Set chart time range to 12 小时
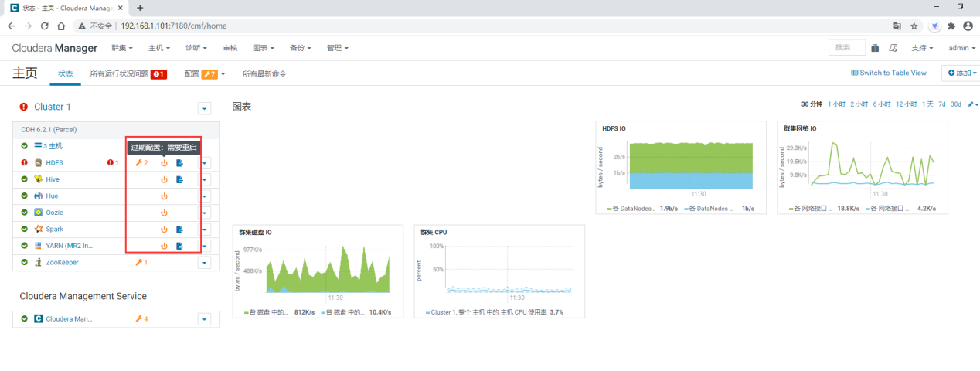Screen dimensions: 980x371 click(907, 104)
